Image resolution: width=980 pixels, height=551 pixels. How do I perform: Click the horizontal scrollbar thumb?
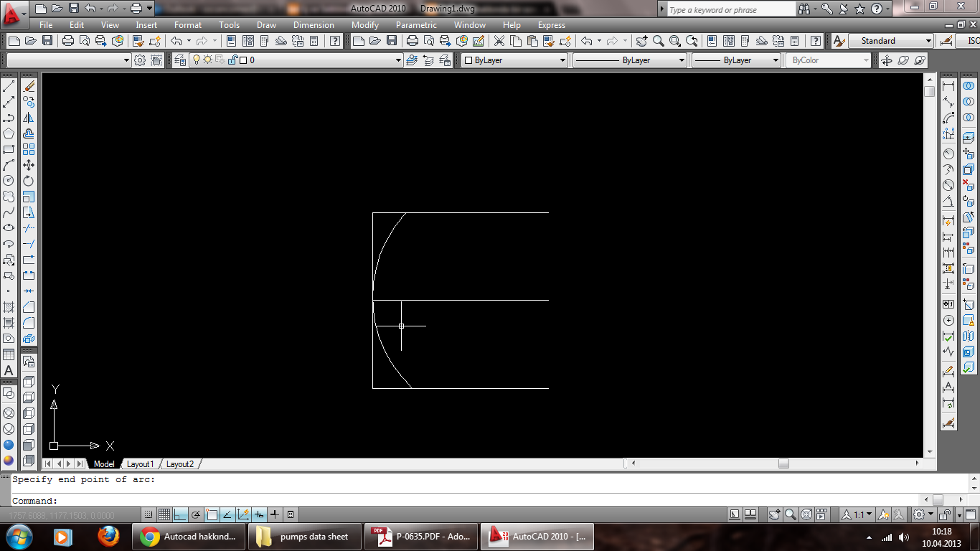pos(783,463)
